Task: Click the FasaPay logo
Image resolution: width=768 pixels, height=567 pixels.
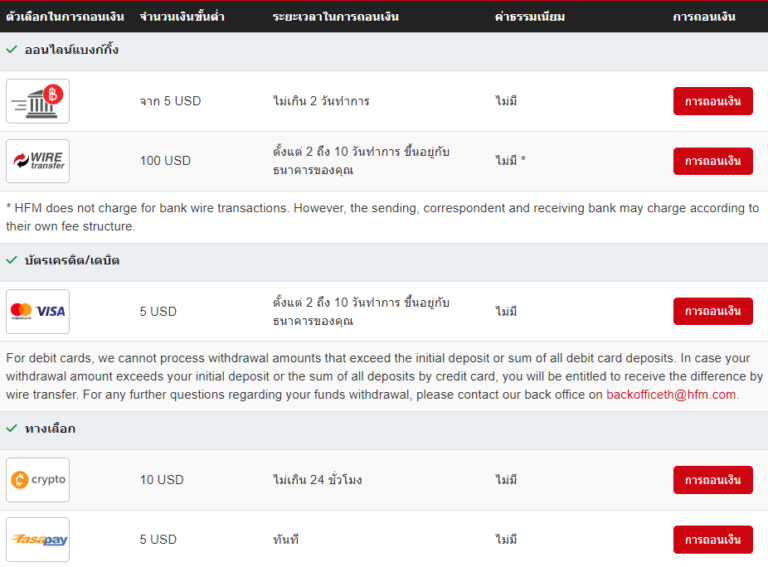Action: tap(38, 539)
